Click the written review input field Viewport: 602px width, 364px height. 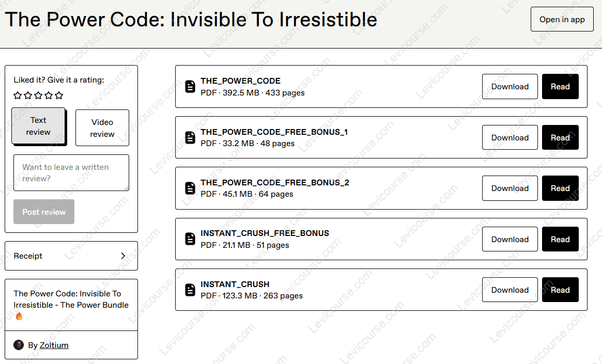[71, 172]
